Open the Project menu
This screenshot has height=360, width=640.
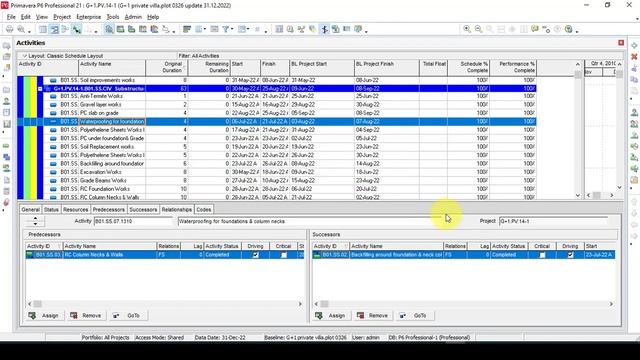(62, 17)
